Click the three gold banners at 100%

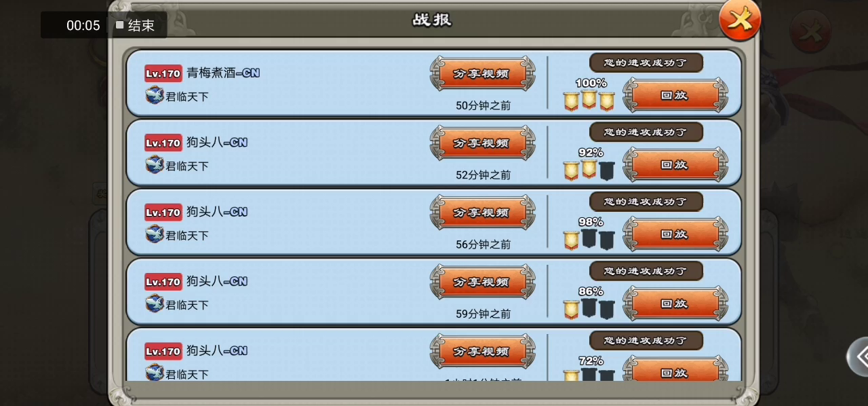pos(589,100)
